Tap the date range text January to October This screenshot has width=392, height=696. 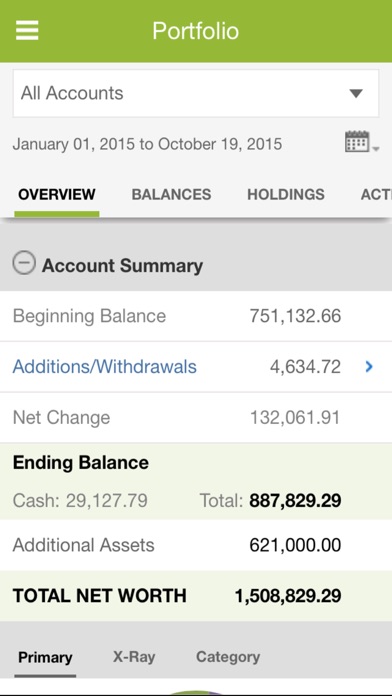[147, 144]
